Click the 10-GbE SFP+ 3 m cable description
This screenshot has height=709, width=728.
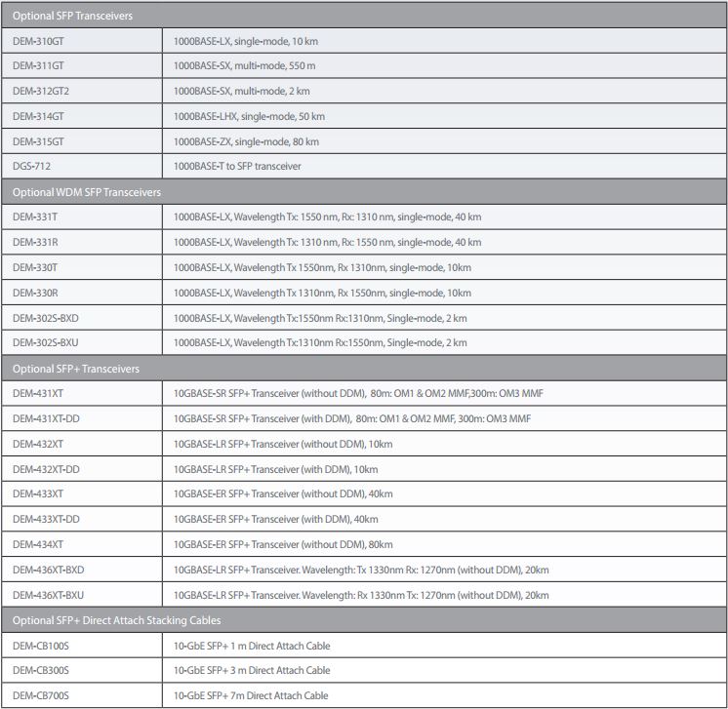coord(252,671)
